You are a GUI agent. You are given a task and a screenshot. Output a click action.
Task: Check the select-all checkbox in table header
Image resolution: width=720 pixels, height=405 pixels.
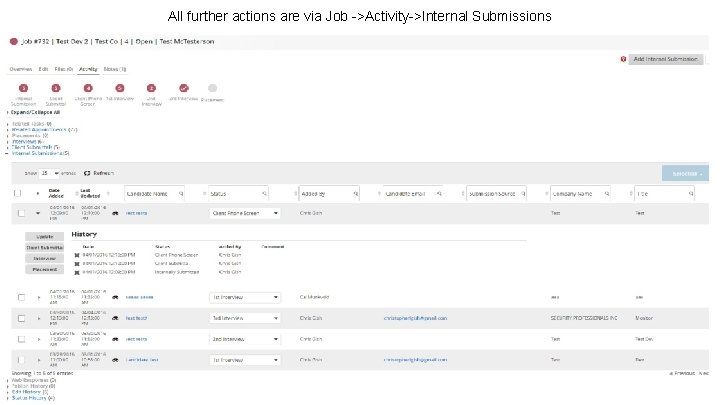(x=17, y=193)
